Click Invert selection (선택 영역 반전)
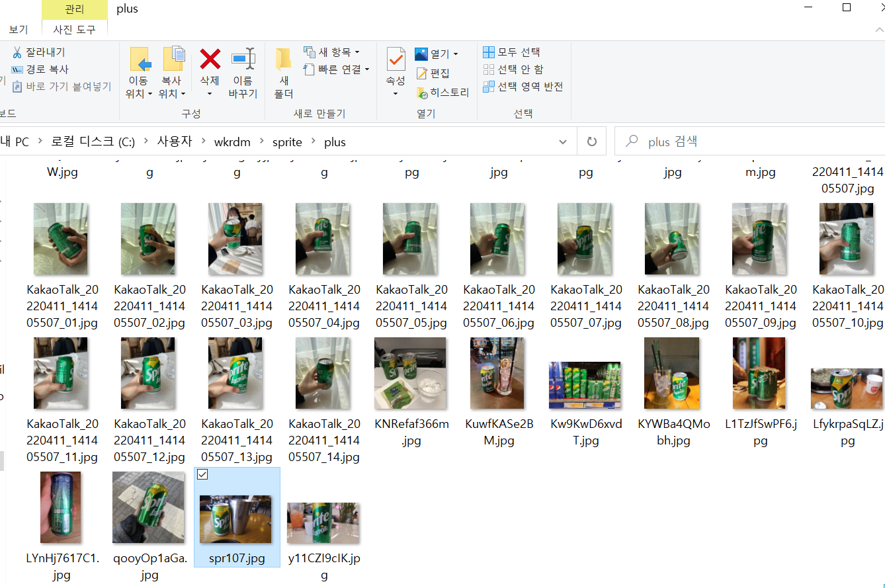Screen dimensions: 885x588 tap(523, 87)
